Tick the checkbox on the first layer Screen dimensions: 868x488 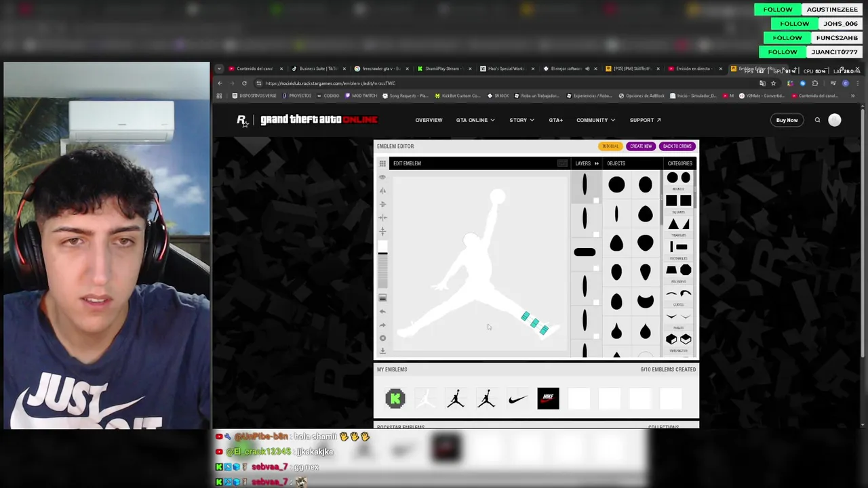pos(596,201)
